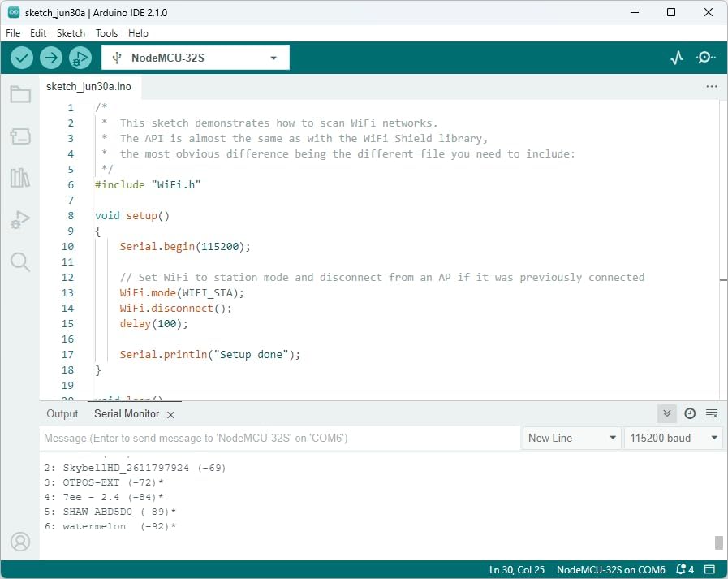Click the Arduino logo in title bar
Image resolution: width=728 pixels, height=579 pixels.
pyautogui.click(x=14, y=12)
